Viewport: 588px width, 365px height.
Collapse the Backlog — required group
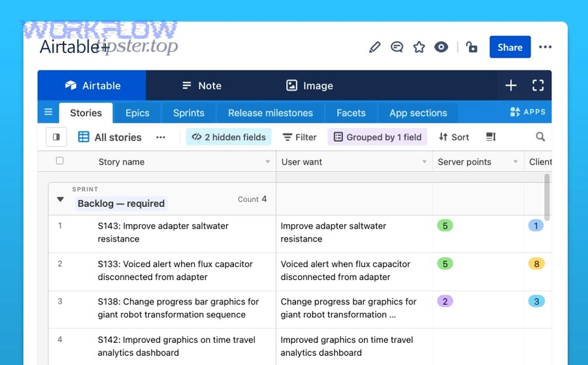pyautogui.click(x=60, y=199)
